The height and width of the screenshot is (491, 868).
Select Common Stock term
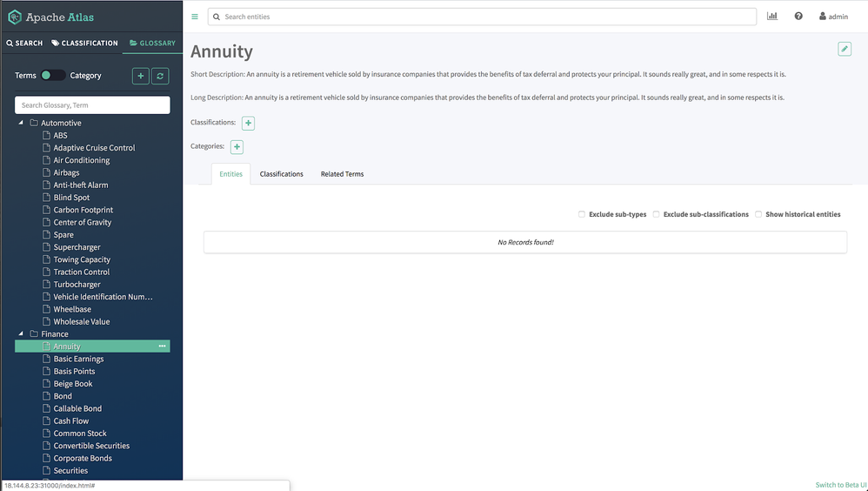[x=80, y=434]
